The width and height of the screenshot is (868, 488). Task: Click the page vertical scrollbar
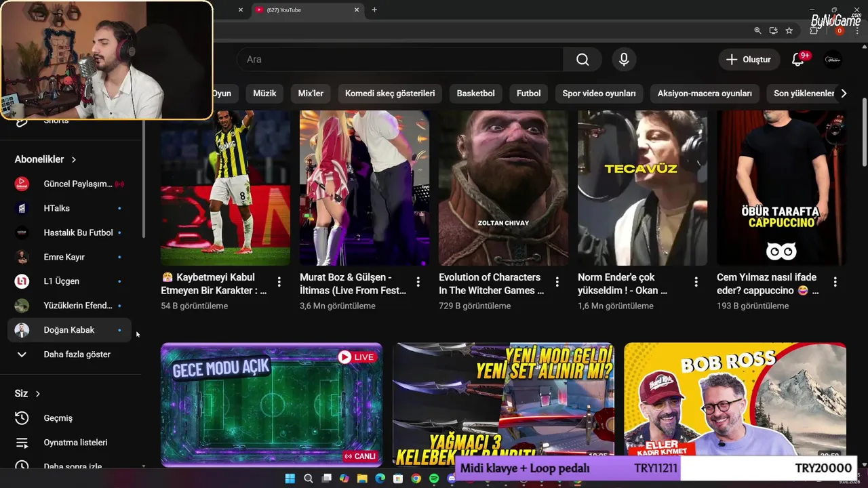point(864,132)
